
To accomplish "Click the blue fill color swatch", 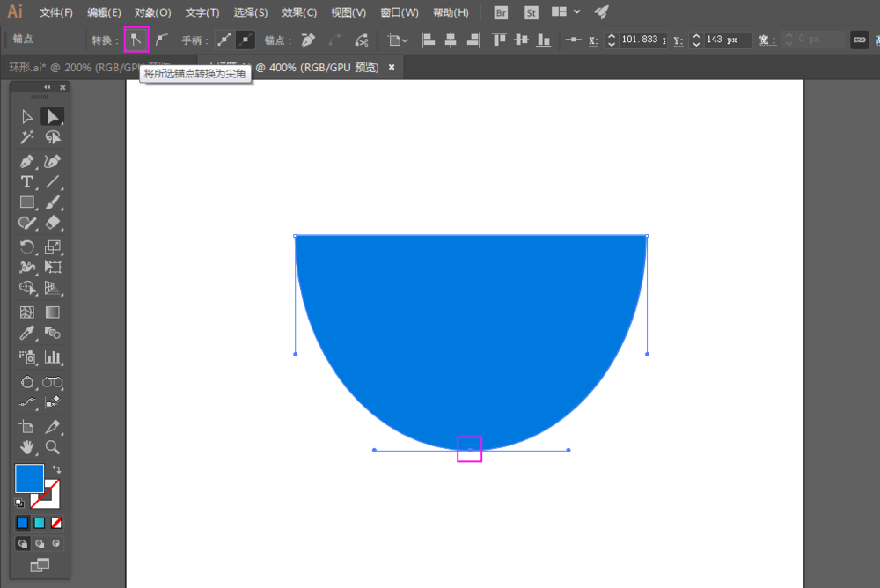I will click(x=28, y=478).
